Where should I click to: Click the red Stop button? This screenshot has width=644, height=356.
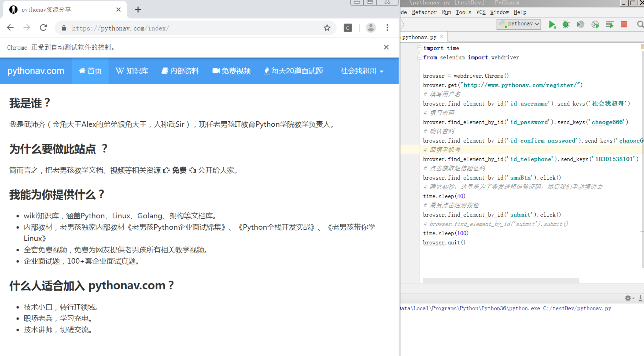coord(624,24)
